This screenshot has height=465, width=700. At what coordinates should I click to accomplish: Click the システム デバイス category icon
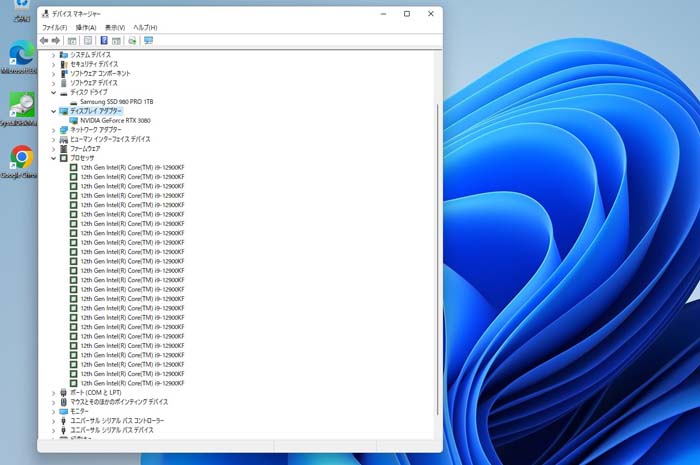pos(63,55)
